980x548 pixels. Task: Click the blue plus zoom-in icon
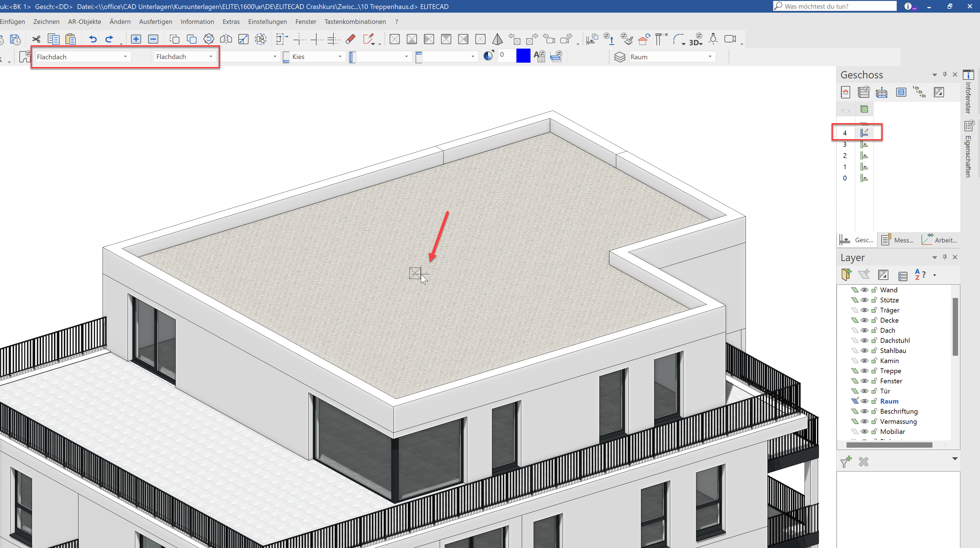(136, 39)
